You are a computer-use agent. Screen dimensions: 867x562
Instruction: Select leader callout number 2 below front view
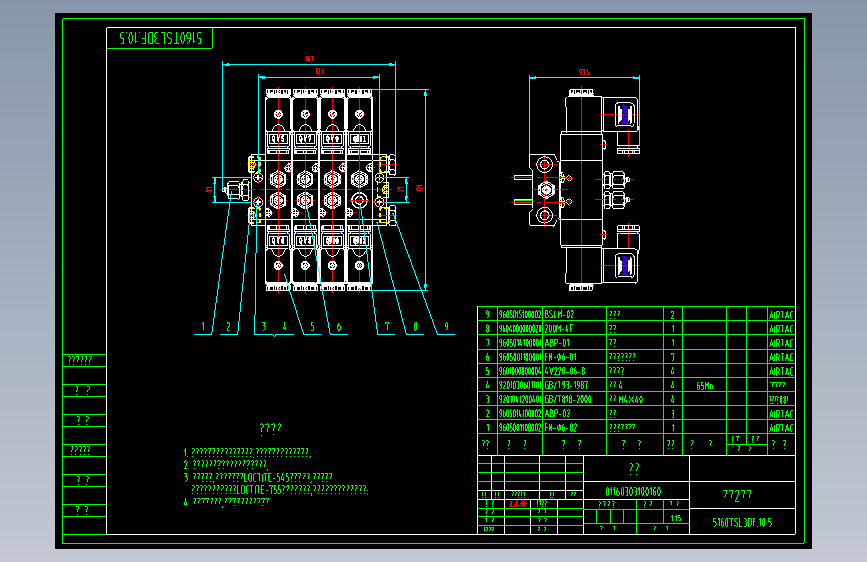[x=228, y=327]
